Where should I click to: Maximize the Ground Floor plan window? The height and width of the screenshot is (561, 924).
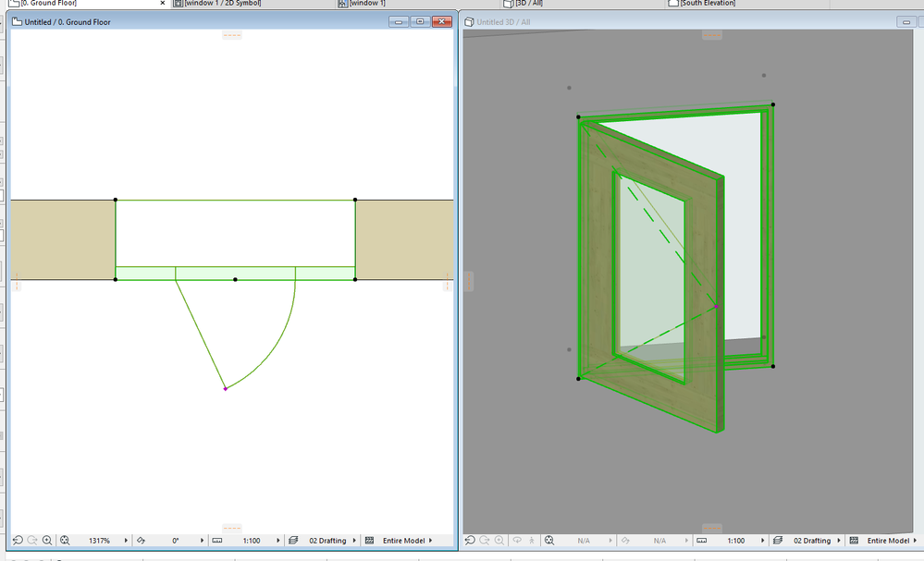(420, 22)
